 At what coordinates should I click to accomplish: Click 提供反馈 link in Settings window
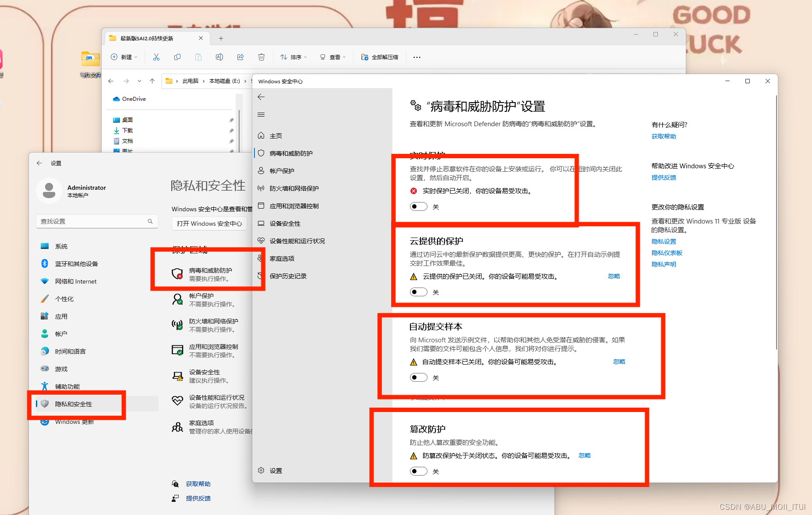[198, 498]
